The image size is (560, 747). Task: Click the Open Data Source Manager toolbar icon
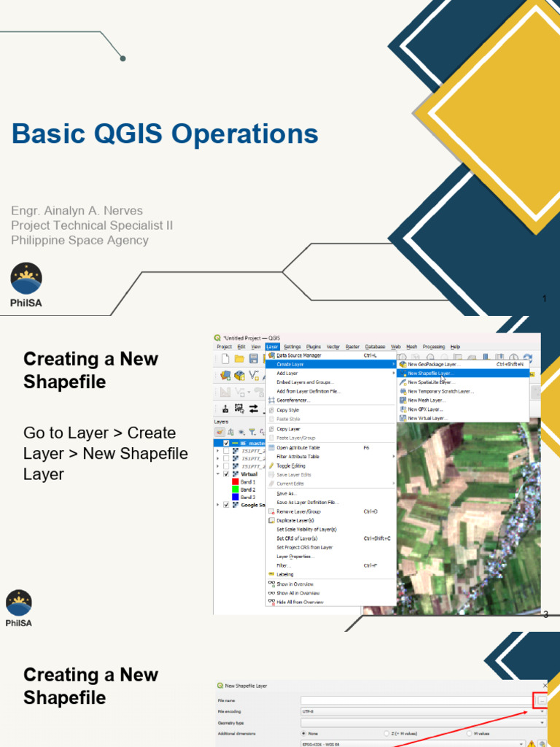pyautogui.click(x=225, y=376)
